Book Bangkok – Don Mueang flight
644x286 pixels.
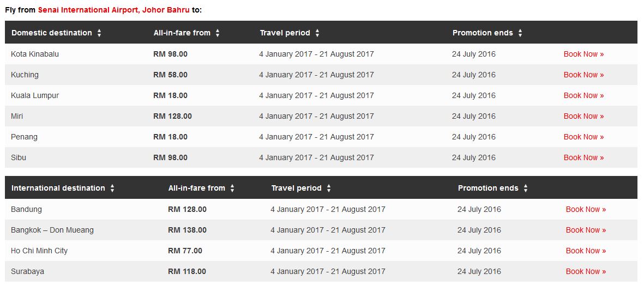pyautogui.click(x=586, y=230)
